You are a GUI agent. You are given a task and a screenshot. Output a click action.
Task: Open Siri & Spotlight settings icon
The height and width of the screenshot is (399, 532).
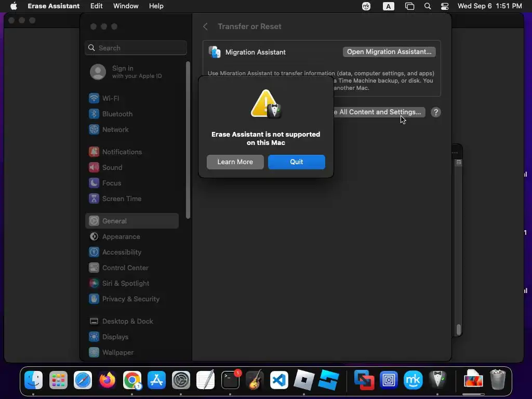coord(94,284)
